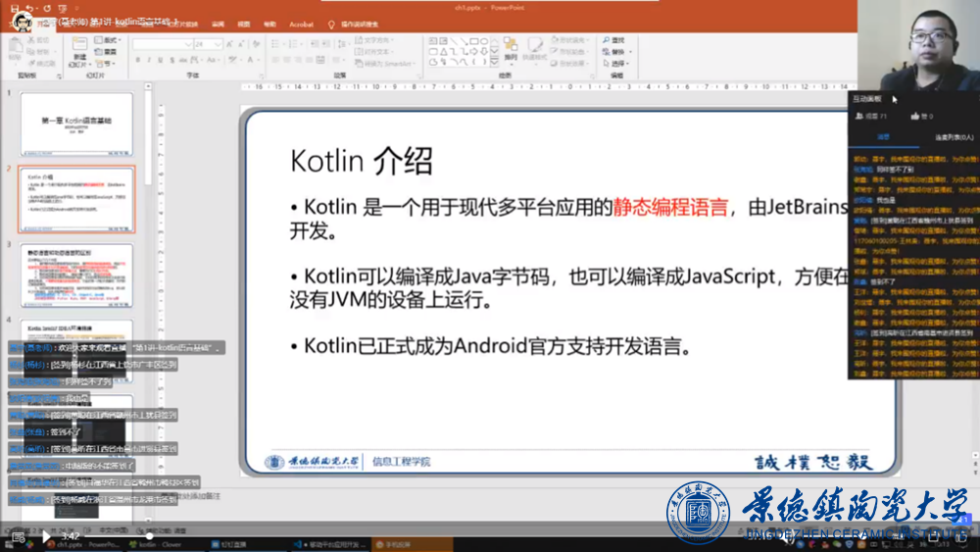Select slide 1 thumbnail Kotlin语言基础

click(76, 124)
